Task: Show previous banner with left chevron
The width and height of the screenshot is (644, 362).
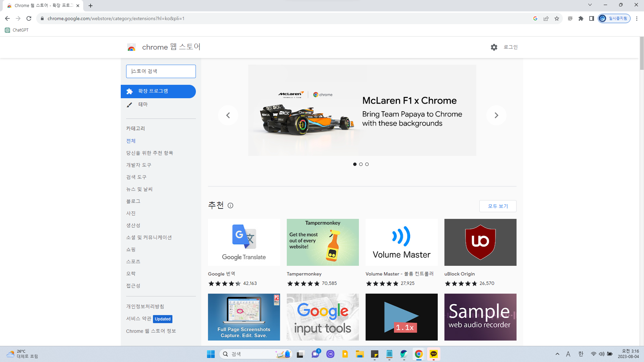Action: click(x=228, y=115)
